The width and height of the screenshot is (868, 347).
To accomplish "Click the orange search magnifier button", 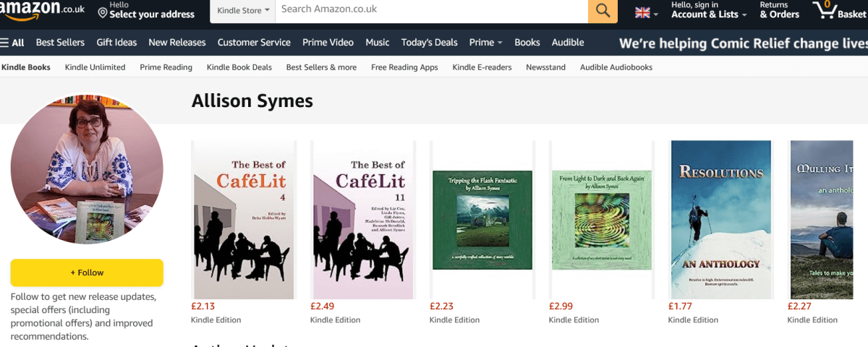I will [x=602, y=11].
